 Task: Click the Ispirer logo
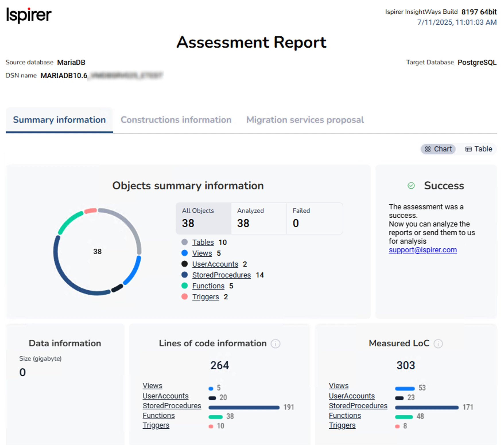pos(29,15)
